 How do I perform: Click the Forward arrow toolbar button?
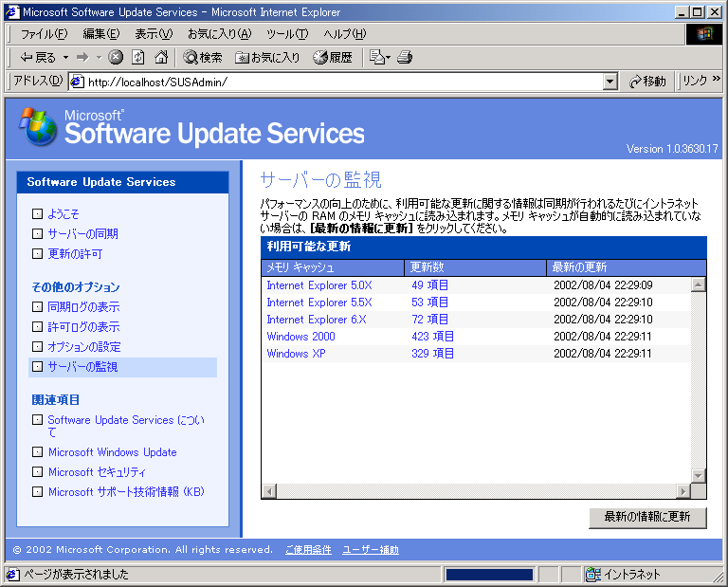click(x=82, y=58)
